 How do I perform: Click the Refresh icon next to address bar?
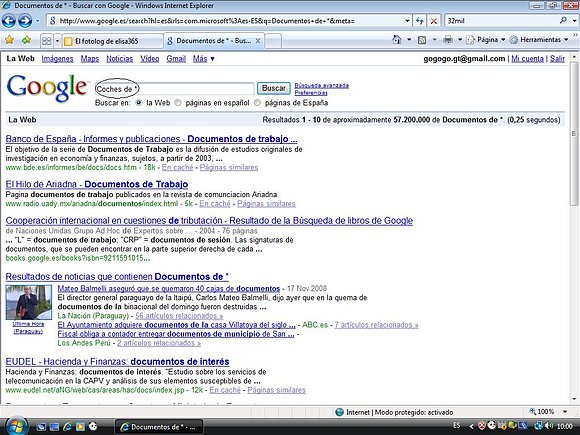pos(419,21)
